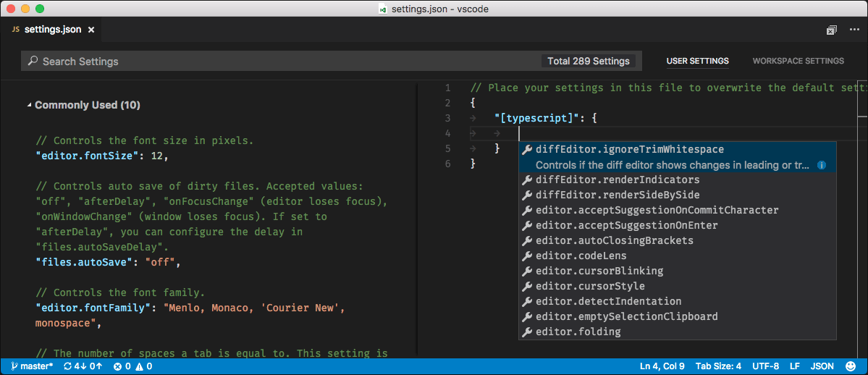Open the UTF-8 encoding selector
This screenshot has height=375, width=868.
(x=765, y=366)
